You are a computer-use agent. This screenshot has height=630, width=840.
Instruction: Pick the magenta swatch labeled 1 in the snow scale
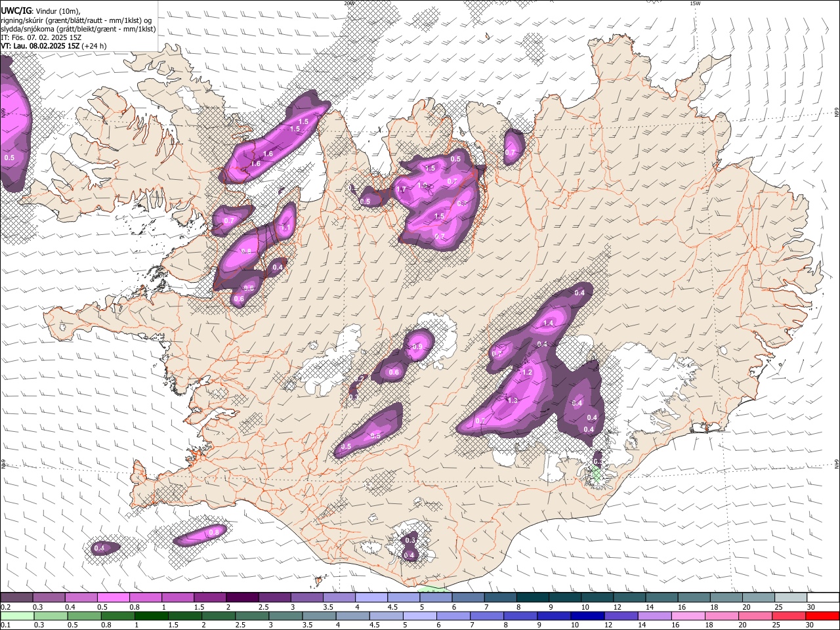click(177, 598)
